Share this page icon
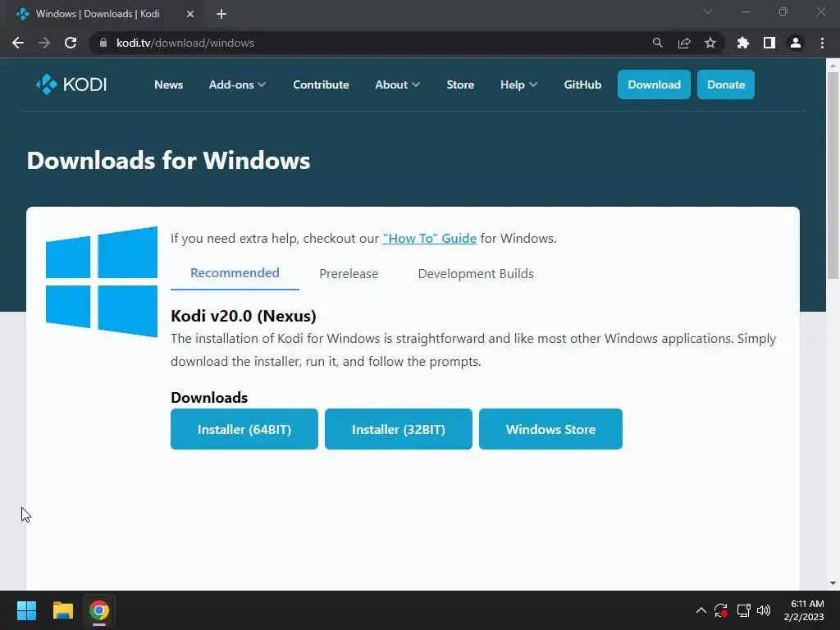 click(684, 43)
